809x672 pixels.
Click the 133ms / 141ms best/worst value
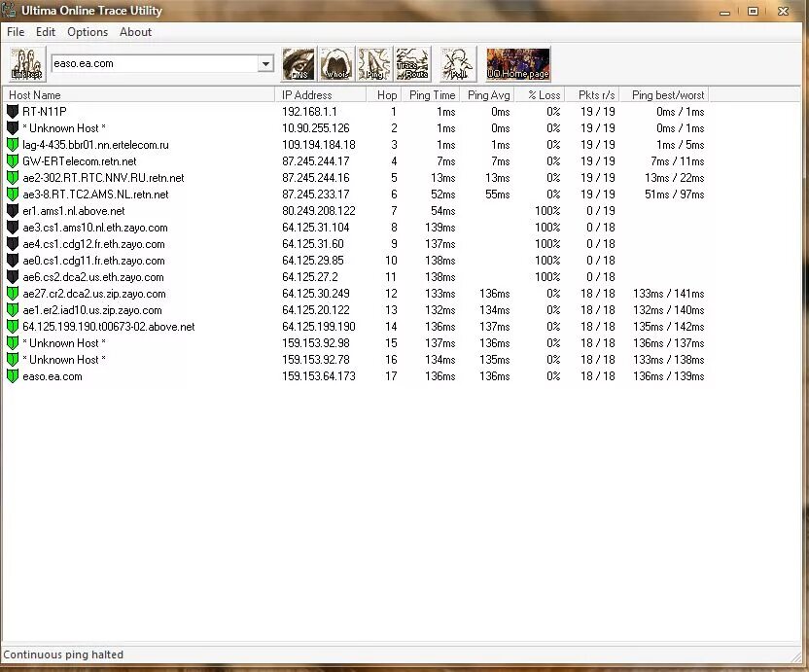[x=669, y=293]
